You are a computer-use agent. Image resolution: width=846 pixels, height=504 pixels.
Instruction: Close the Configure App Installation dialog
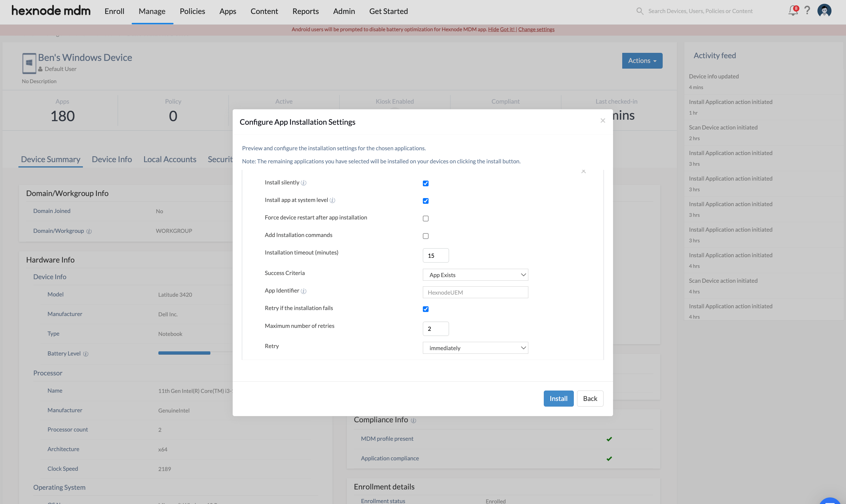click(603, 121)
